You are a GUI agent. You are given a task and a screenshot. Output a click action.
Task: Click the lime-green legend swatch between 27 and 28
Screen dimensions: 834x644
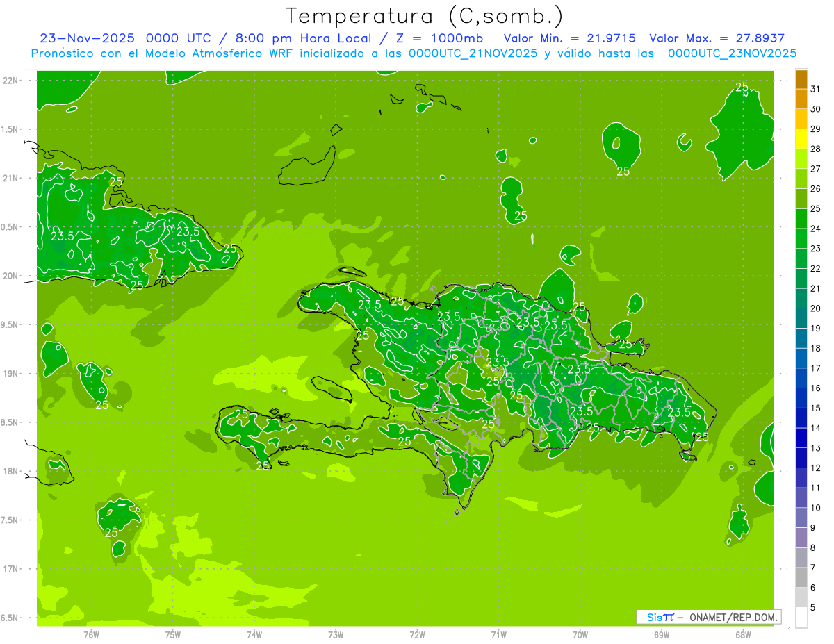click(802, 160)
